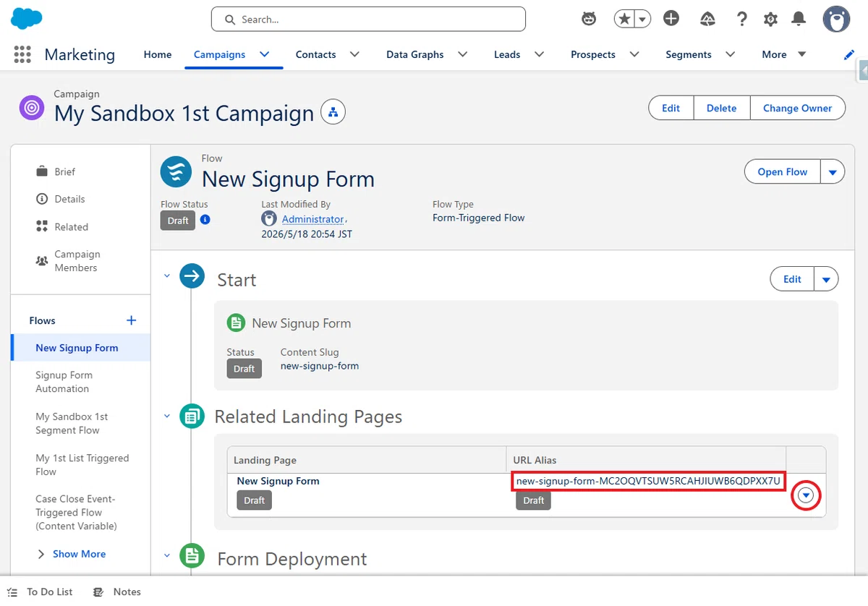Add a new flow with plus icon
The height and width of the screenshot is (606, 868).
point(131,320)
